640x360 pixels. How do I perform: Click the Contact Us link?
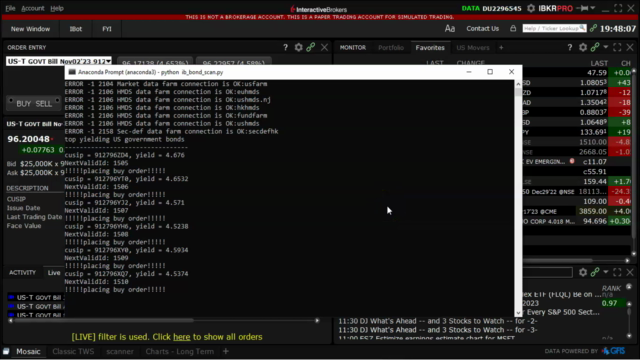coord(482,29)
